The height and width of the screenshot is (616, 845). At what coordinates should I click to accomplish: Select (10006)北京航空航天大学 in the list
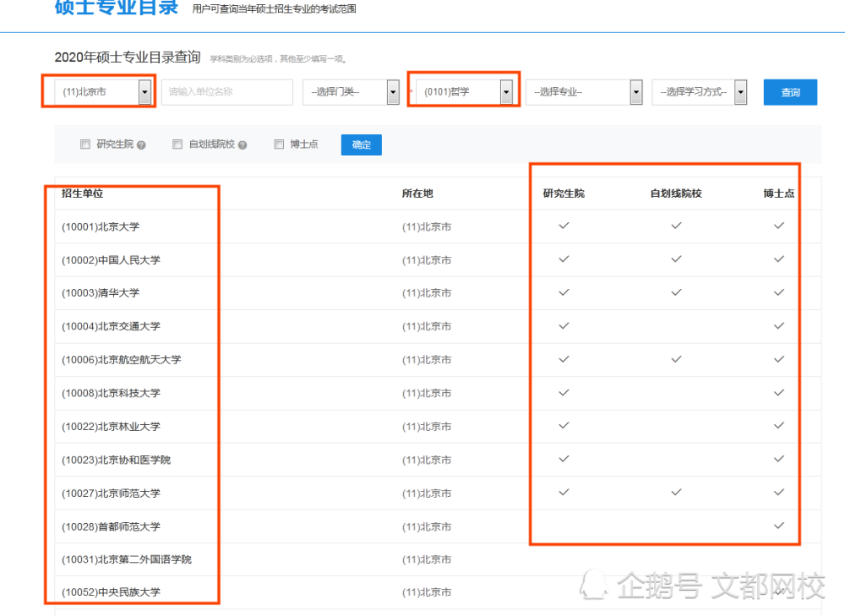click(x=121, y=360)
